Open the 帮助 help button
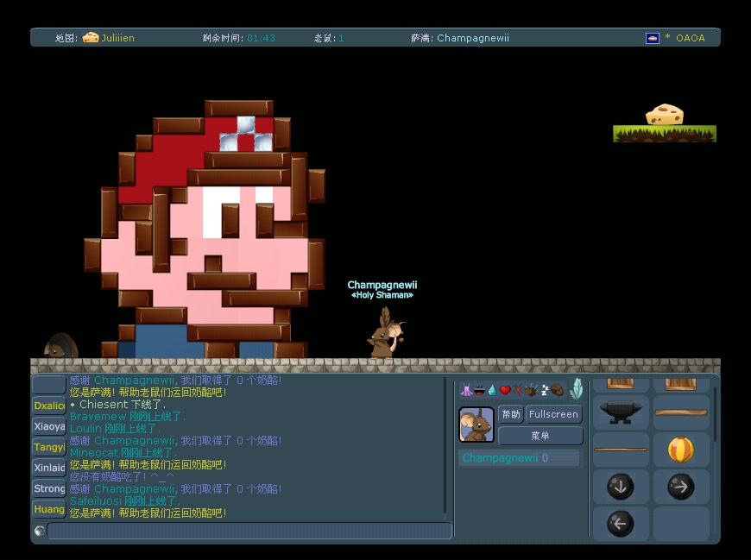Image resolution: width=751 pixels, height=560 pixels. point(511,414)
